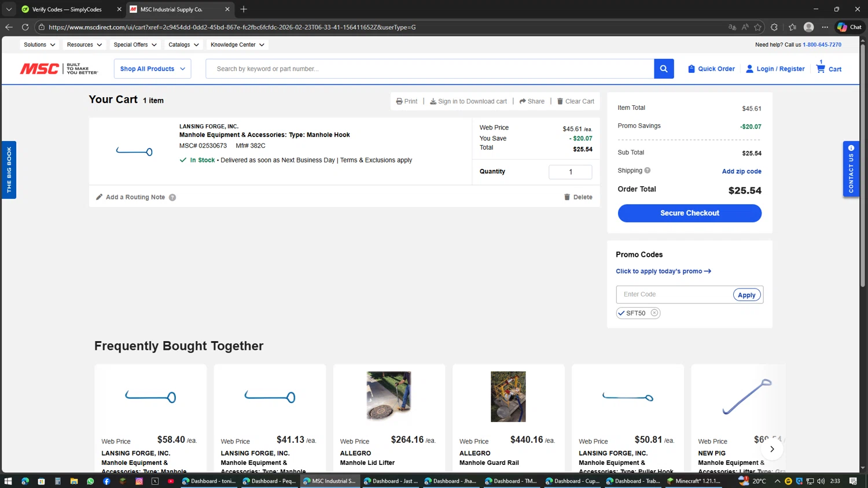The height and width of the screenshot is (488, 868).
Task: Open the Solutions dropdown menu
Action: tap(39, 45)
